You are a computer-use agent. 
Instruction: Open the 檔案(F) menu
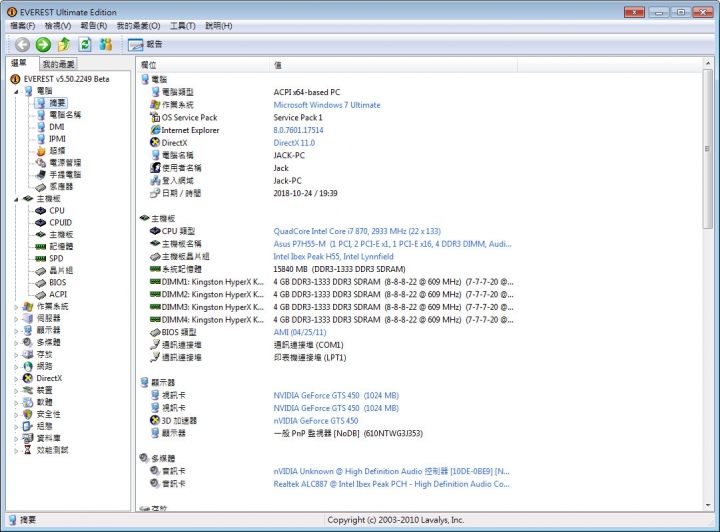22,26
